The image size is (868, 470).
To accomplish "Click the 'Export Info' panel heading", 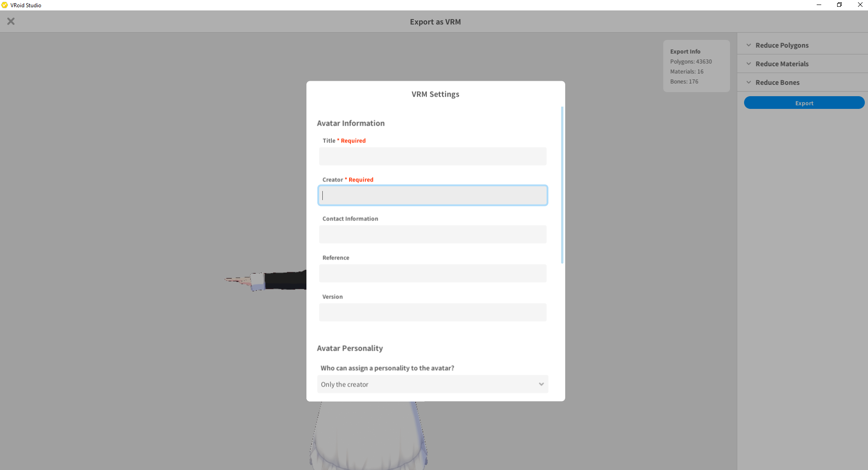I will 685,52.
